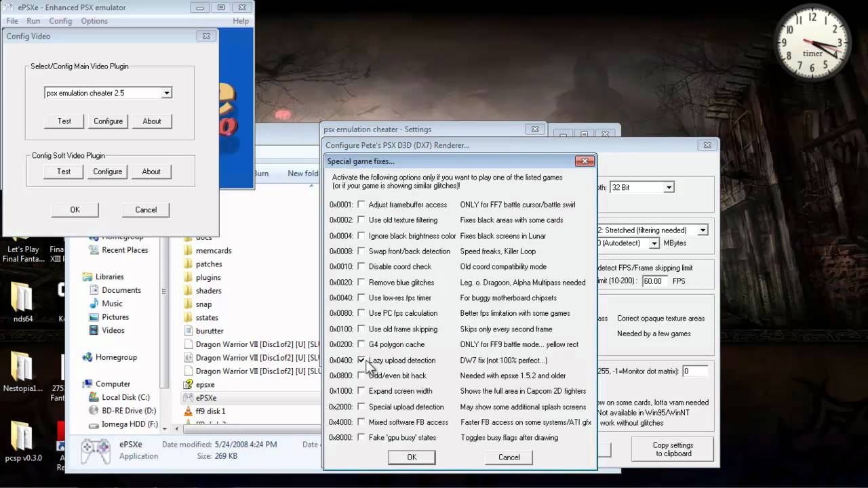Check Use low-res fps timer
This screenshot has height=488, width=868.
[x=361, y=298]
